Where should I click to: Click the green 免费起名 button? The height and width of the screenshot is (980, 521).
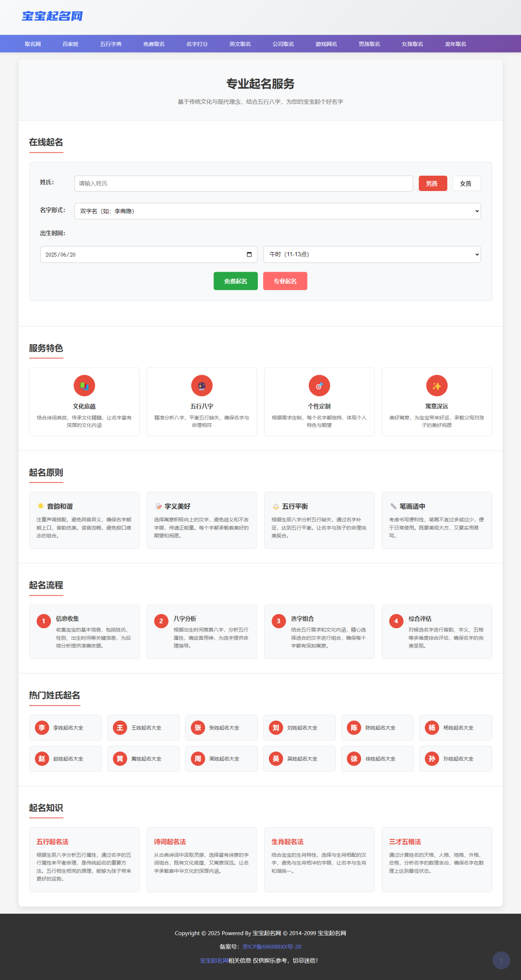pyautogui.click(x=235, y=281)
